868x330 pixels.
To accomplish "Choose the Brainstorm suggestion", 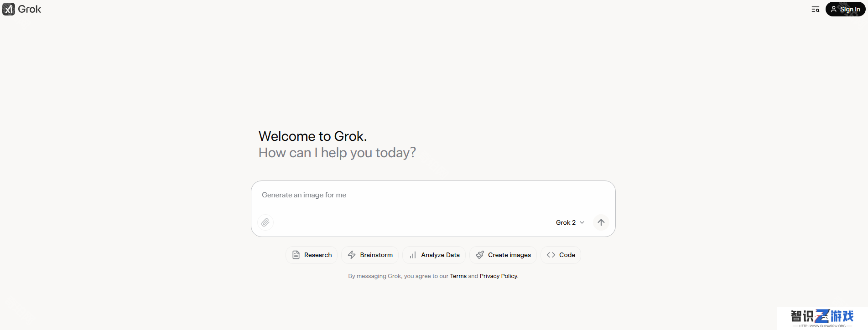I will pos(370,255).
